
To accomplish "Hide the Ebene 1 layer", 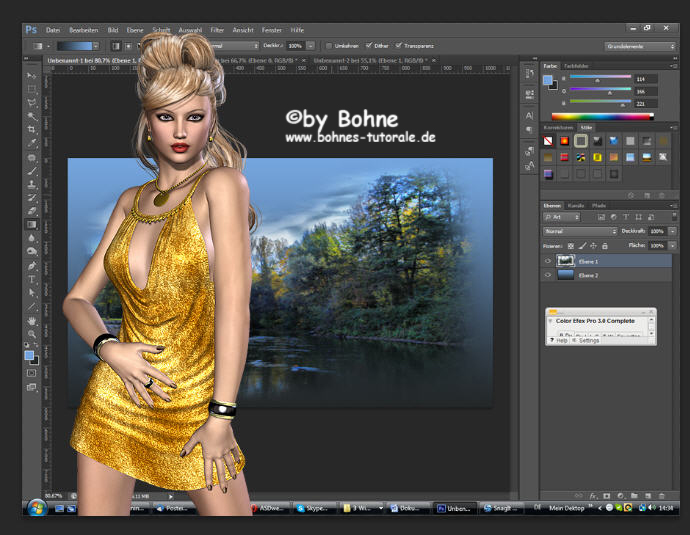I will point(546,261).
